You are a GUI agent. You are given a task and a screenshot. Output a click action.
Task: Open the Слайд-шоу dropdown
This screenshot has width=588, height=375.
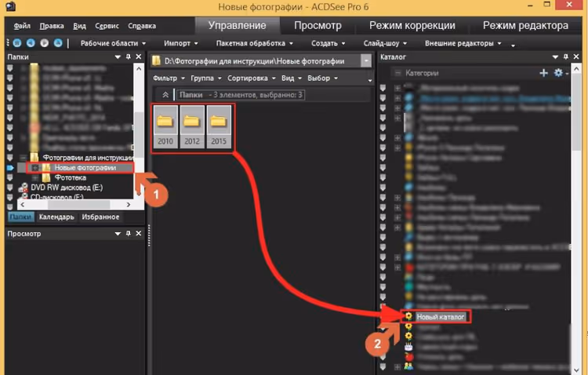(x=385, y=43)
